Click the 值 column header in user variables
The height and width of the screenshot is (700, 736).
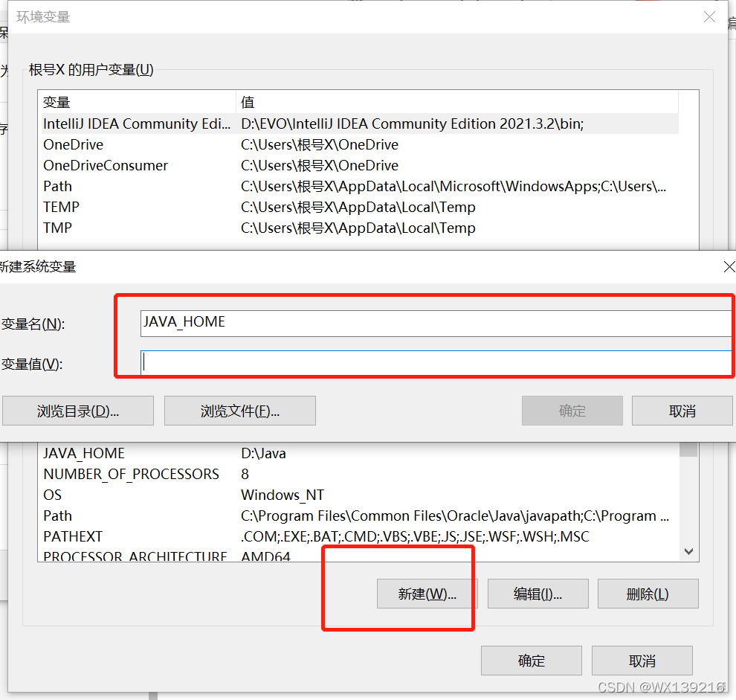point(457,102)
